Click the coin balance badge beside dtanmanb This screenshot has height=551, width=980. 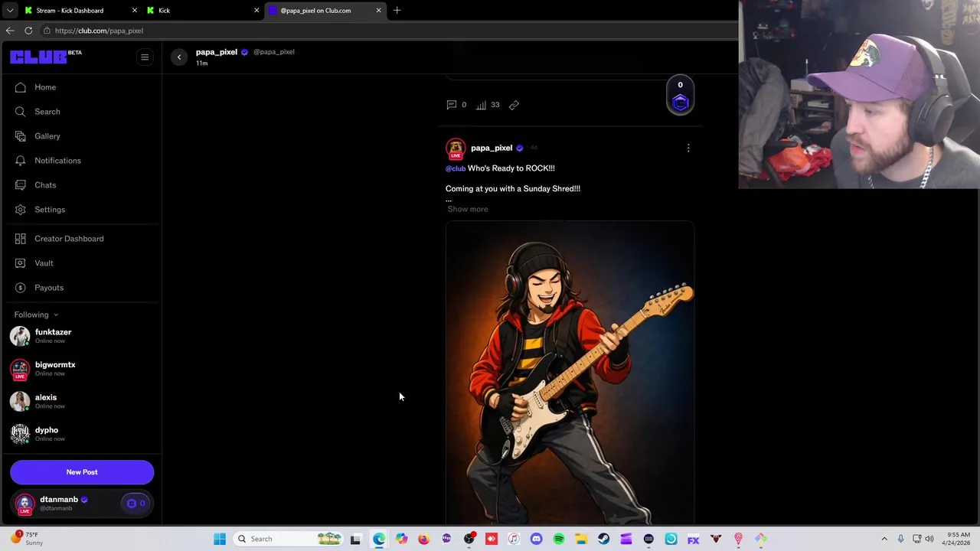pyautogui.click(x=136, y=504)
